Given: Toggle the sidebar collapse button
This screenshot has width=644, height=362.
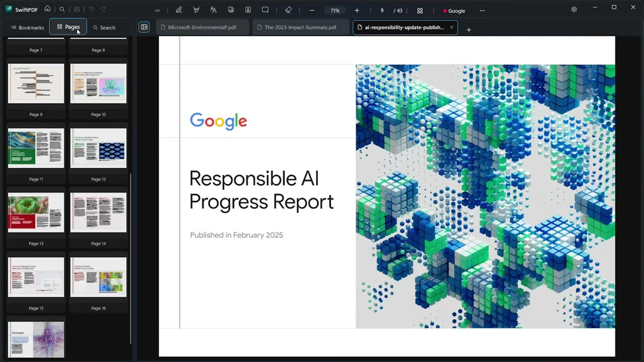Looking at the screenshot, I should click(x=144, y=27).
